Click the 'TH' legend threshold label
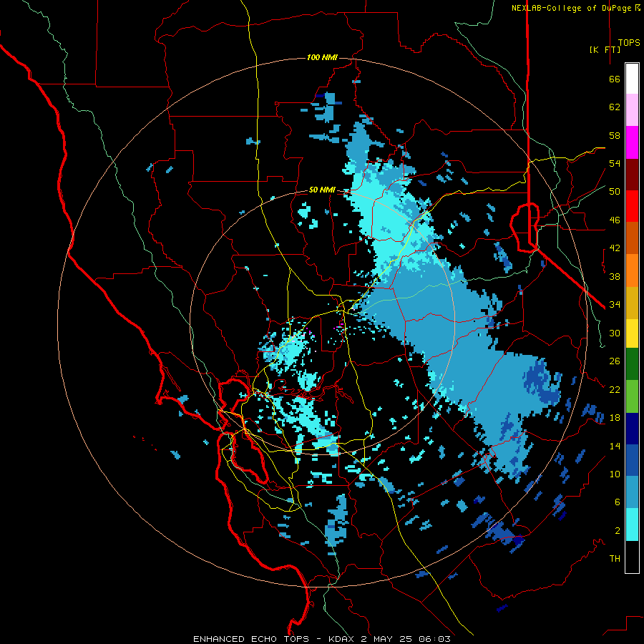 [615, 559]
